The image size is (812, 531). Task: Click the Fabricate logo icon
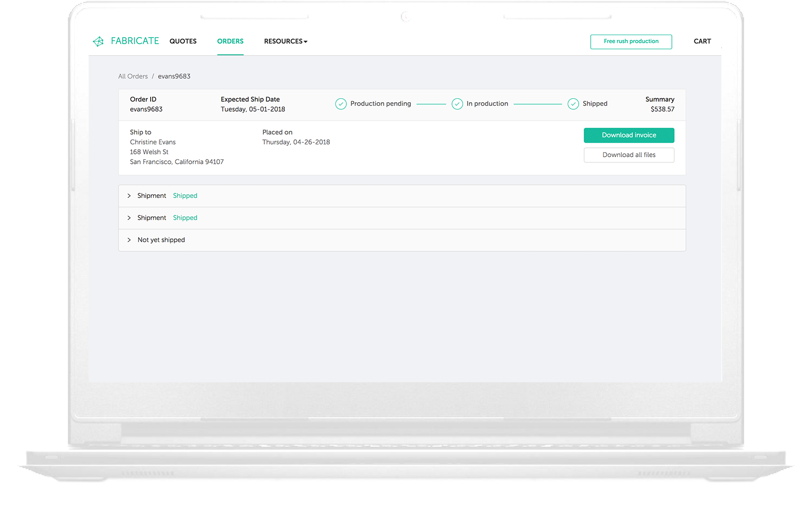pos(98,41)
